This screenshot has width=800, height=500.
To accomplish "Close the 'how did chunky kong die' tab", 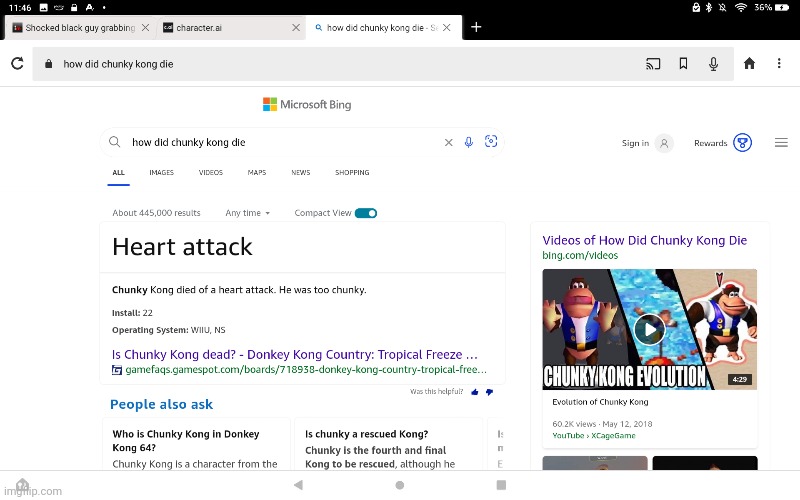I will 446,28.
